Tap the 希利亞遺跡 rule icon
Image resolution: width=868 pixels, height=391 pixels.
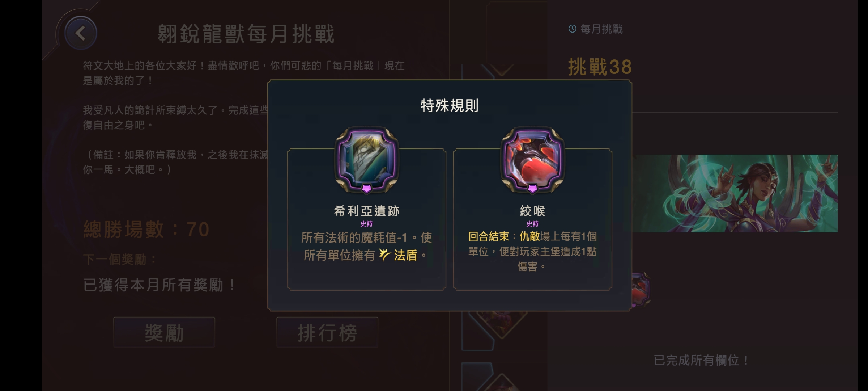click(x=366, y=159)
